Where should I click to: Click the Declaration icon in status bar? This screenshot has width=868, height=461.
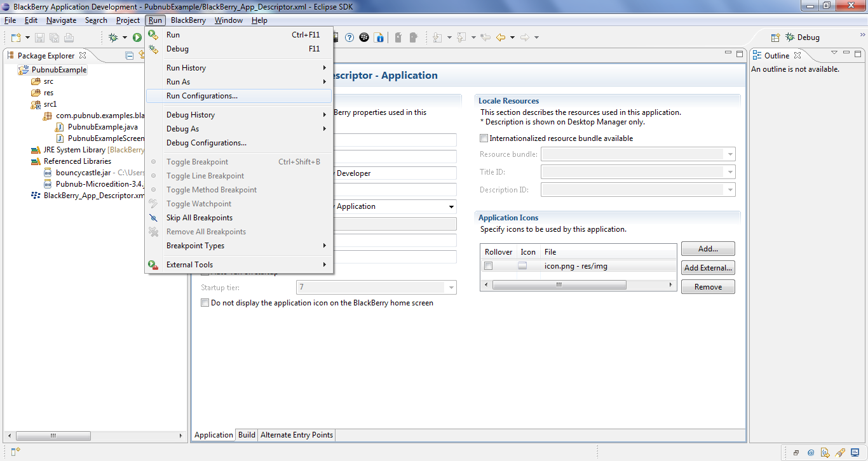825,453
